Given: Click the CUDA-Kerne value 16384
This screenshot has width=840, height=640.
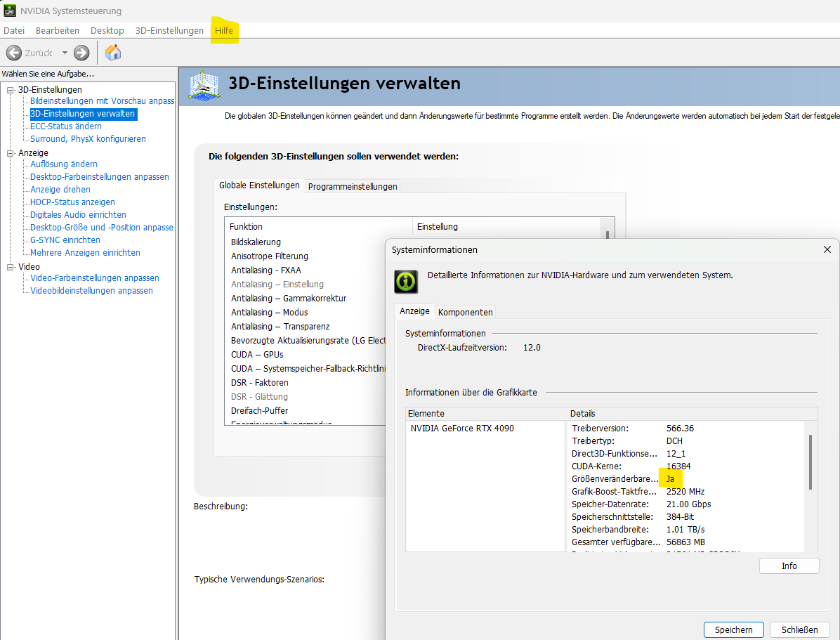Looking at the screenshot, I should coord(678,466).
